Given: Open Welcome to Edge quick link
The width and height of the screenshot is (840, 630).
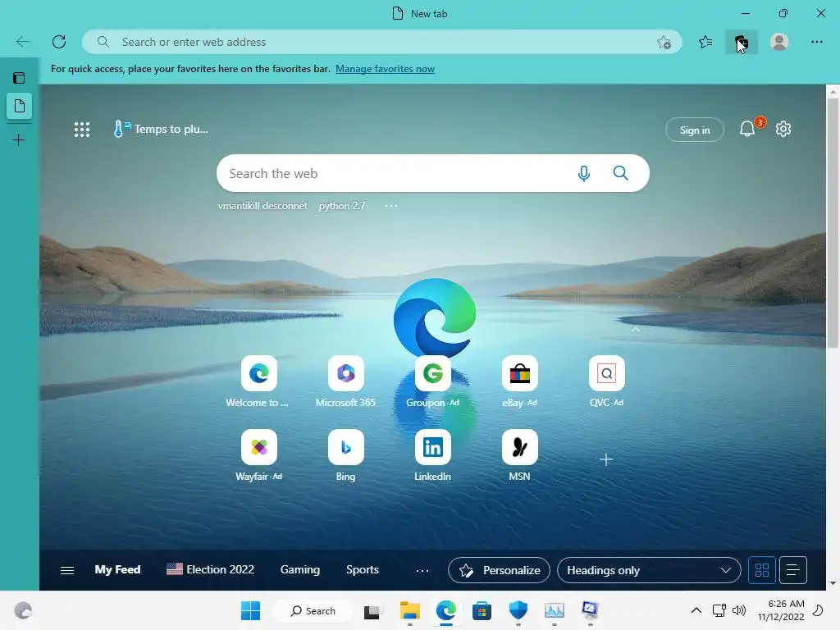Looking at the screenshot, I should 258,381.
